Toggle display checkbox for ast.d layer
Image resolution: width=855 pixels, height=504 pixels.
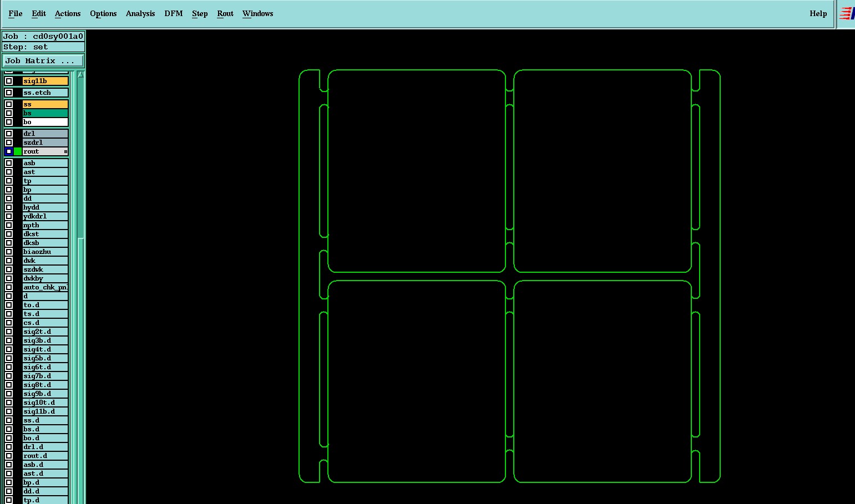pos(9,474)
